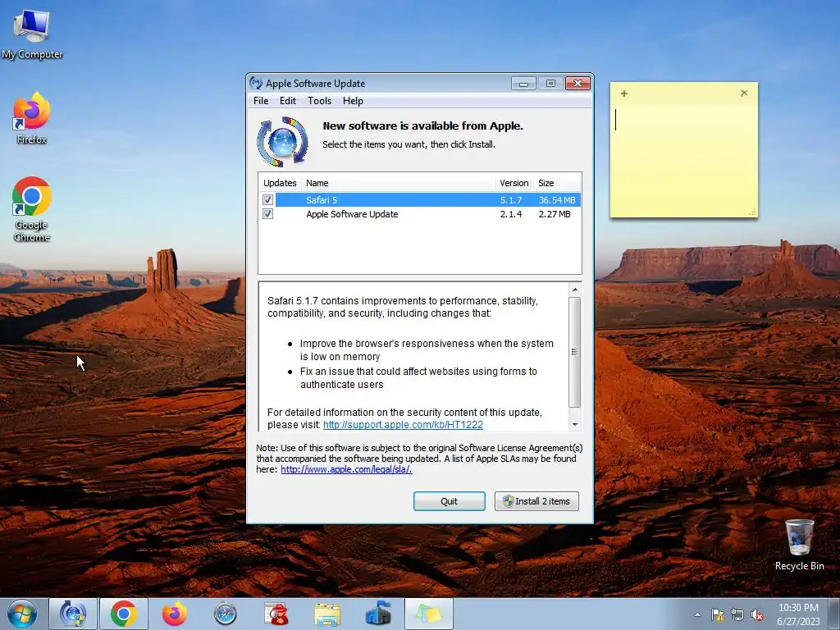Screen dimensions: 840x630
Task: Sort by the Size column header
Action: click(557, 183)
